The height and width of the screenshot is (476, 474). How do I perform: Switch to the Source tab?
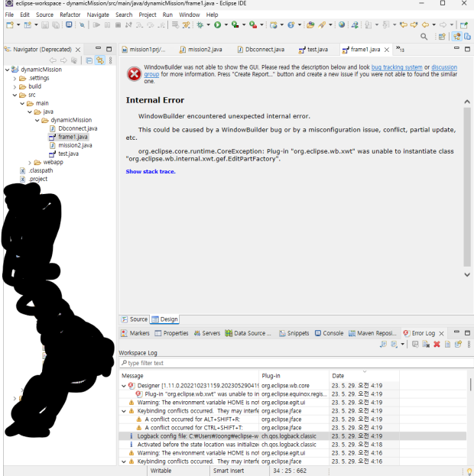pyautogui.click(x=135, y=319)
